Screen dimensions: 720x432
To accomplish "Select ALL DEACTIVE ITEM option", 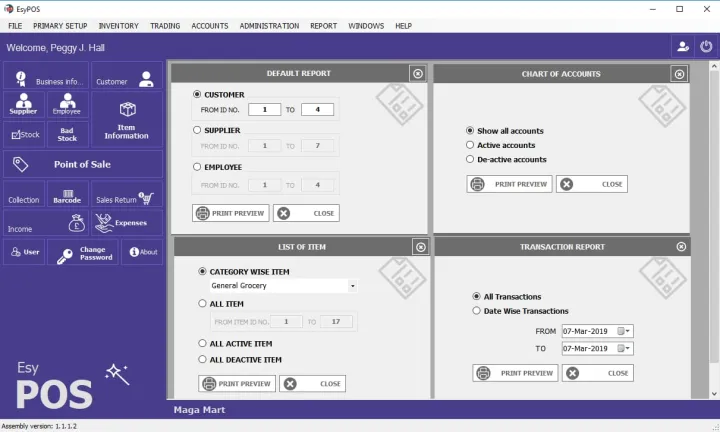I will point(202,359).
